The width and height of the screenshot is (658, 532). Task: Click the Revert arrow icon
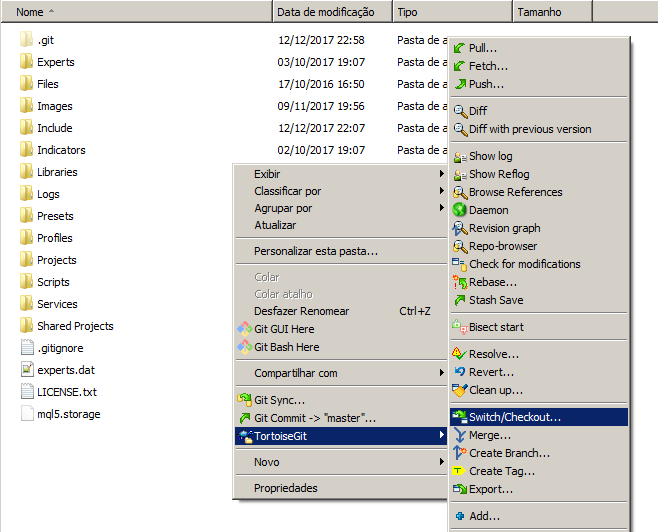[460, 372]
